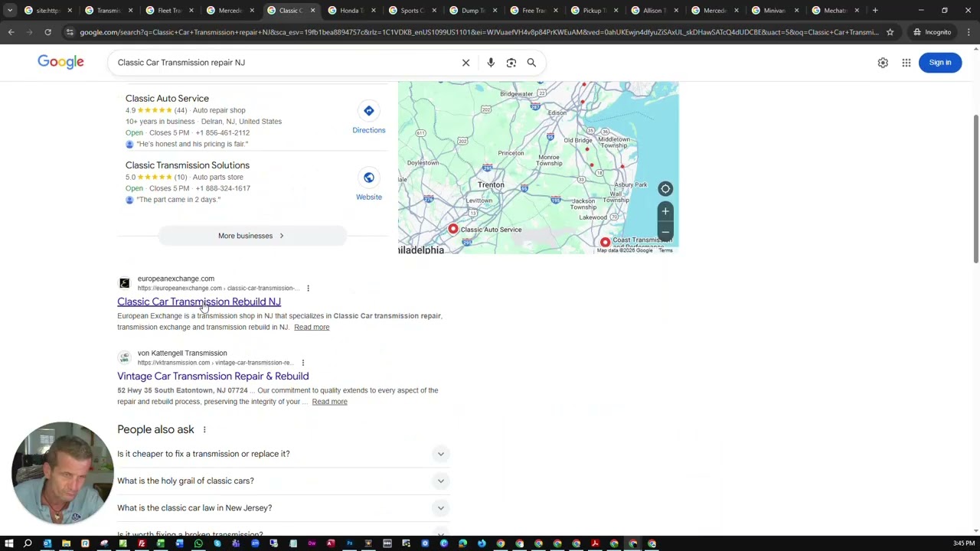This screenshot has width=980, height=551.
Task: Open Windows Start menu
Action: [x=8, y=543]
